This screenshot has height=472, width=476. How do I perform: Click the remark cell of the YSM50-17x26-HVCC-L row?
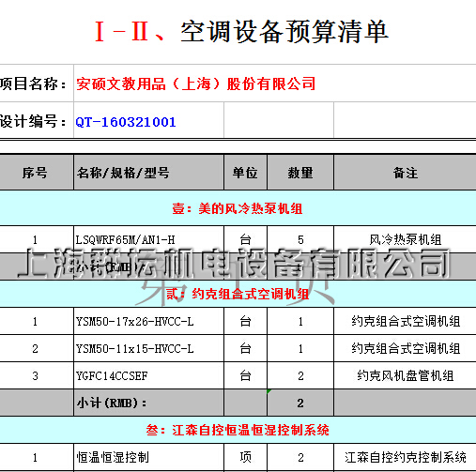point(406,321)
